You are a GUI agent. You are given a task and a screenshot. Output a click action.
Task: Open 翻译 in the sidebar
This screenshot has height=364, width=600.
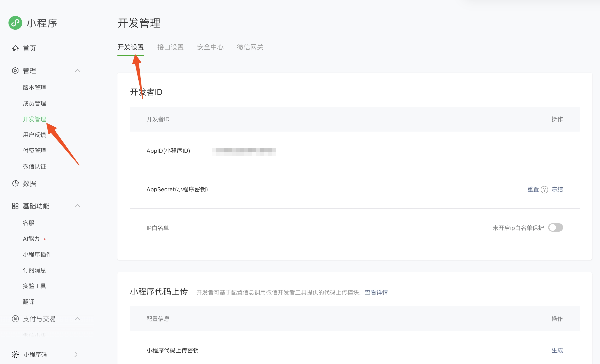(28, 302)
